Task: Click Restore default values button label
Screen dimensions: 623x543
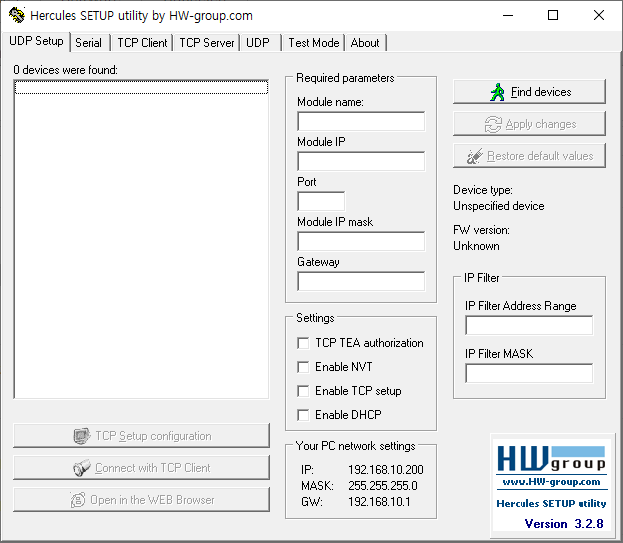Action: coord(540,156)
